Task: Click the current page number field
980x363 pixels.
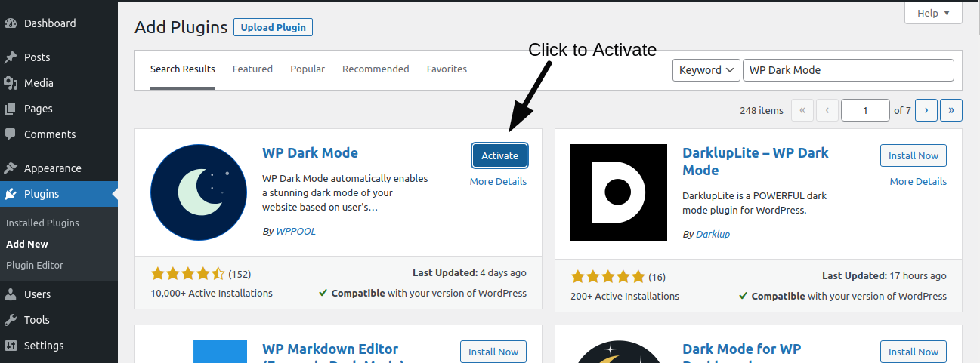Action: tap(865, 110)
